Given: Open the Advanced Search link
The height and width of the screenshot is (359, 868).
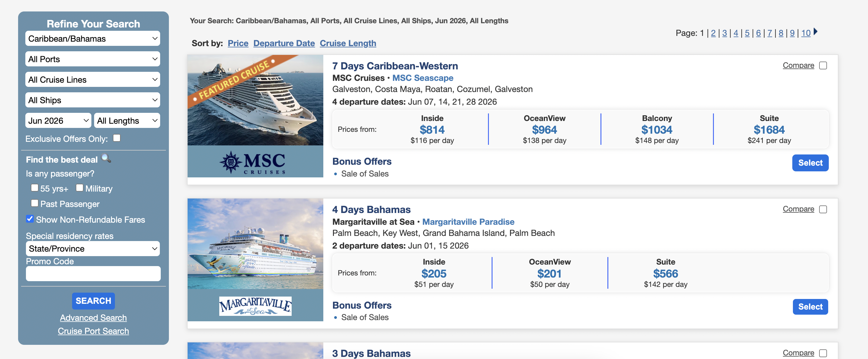Looking at the screenshot, I should coord(93,318).
